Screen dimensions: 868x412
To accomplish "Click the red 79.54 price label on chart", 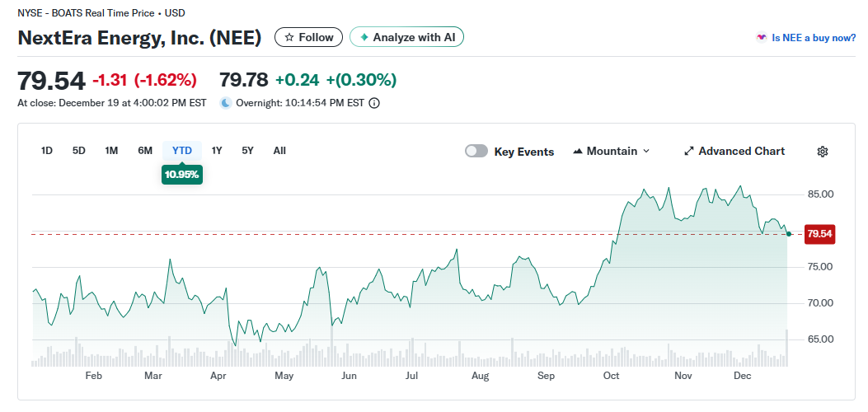I will [x=819, y=234].
